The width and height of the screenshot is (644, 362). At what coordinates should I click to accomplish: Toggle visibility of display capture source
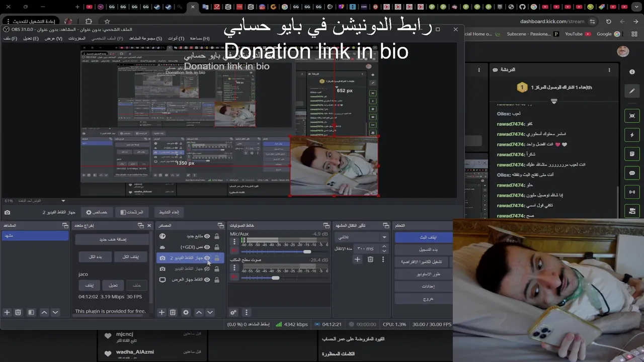coord(207,280)
